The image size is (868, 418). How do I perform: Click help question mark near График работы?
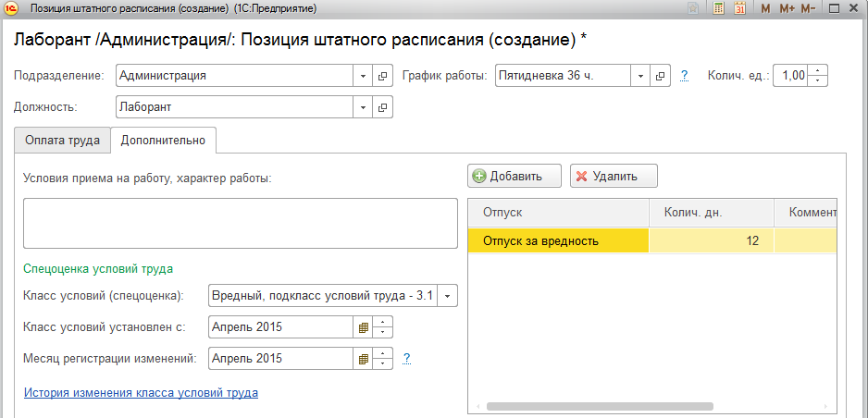[685, 76]
